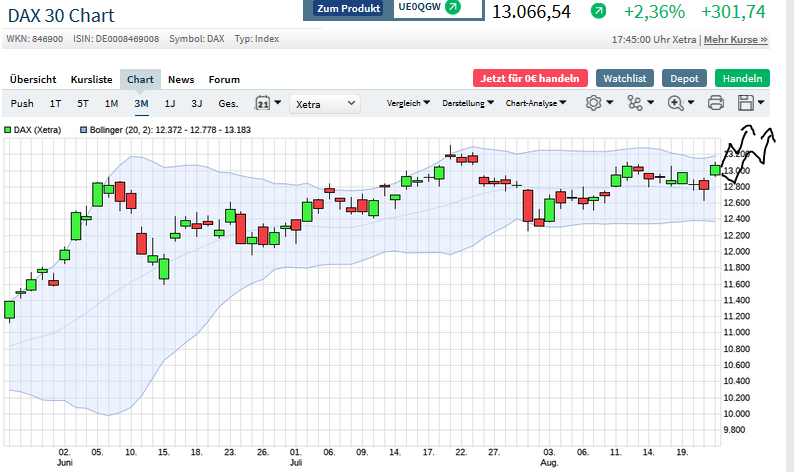Select the 1J time range
794x472 pixels.
tap(170, 103)
